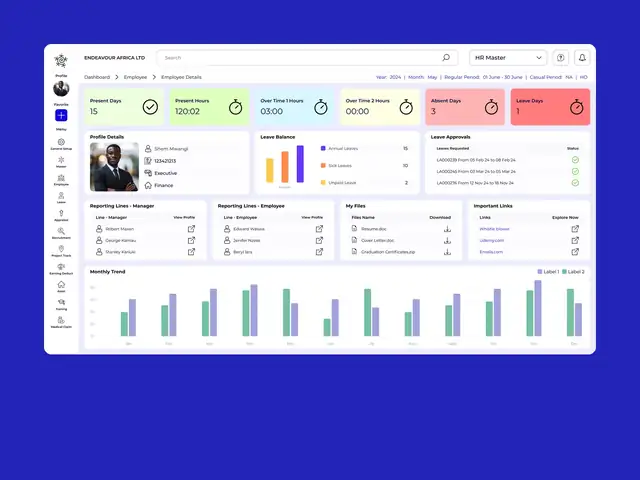Open the Emaila.com external link icon

(x=575, y=252)
